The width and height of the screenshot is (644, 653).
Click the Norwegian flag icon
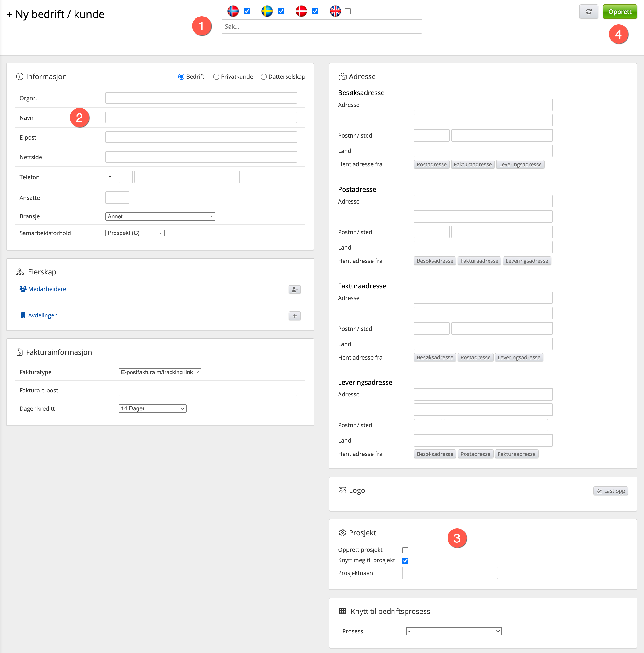tap(233, 11)
